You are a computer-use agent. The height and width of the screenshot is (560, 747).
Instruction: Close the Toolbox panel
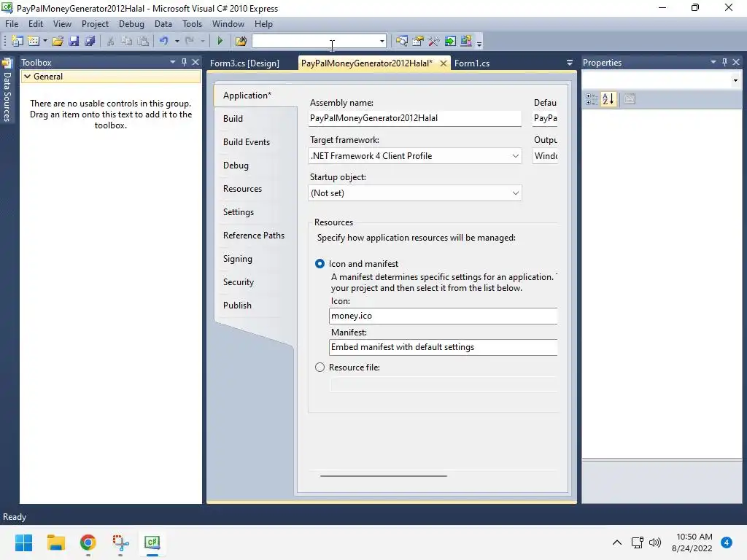click(196, 63)
